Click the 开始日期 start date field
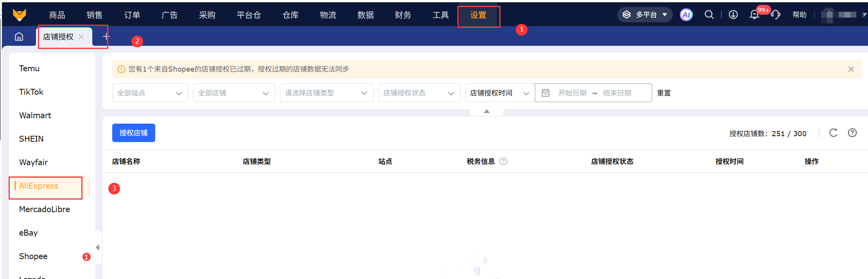Image resolution: width=868 pixels, height=279 pixels. click(x=572, y=93)
